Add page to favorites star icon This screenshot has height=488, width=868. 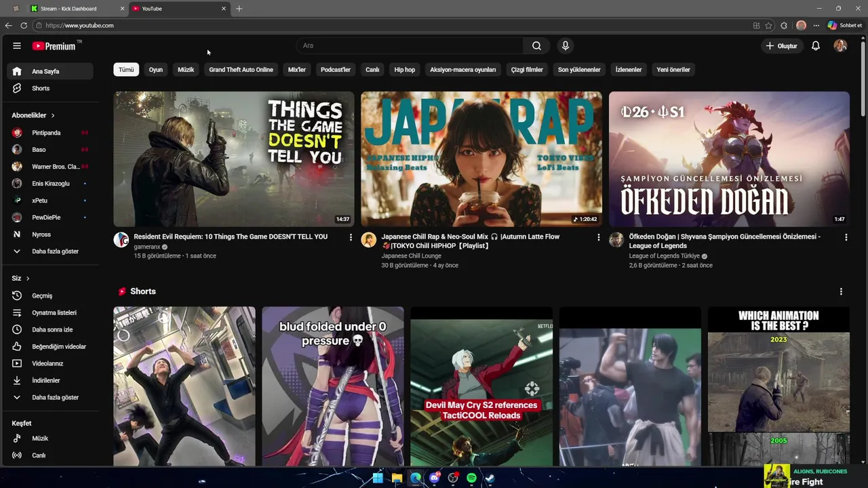[768, 25]
